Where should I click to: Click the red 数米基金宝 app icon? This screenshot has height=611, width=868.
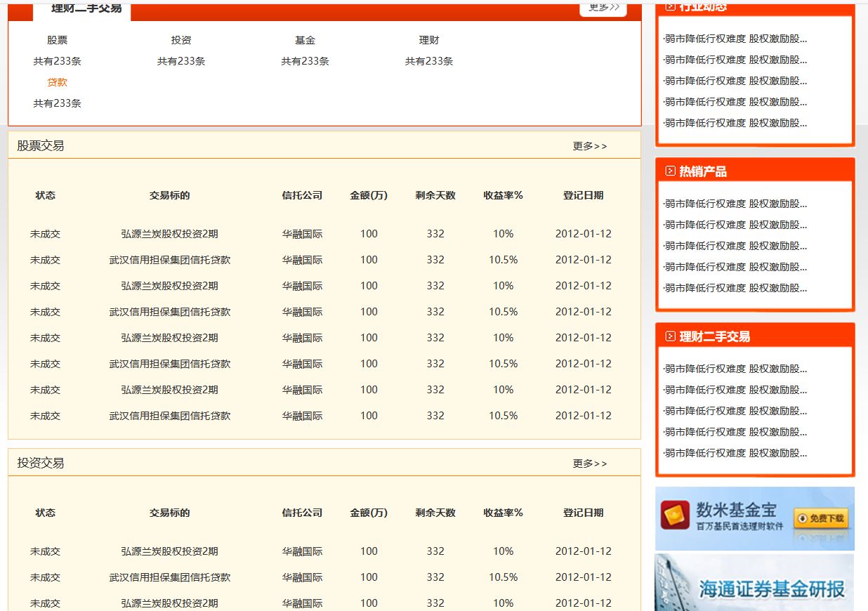point(675,515)
